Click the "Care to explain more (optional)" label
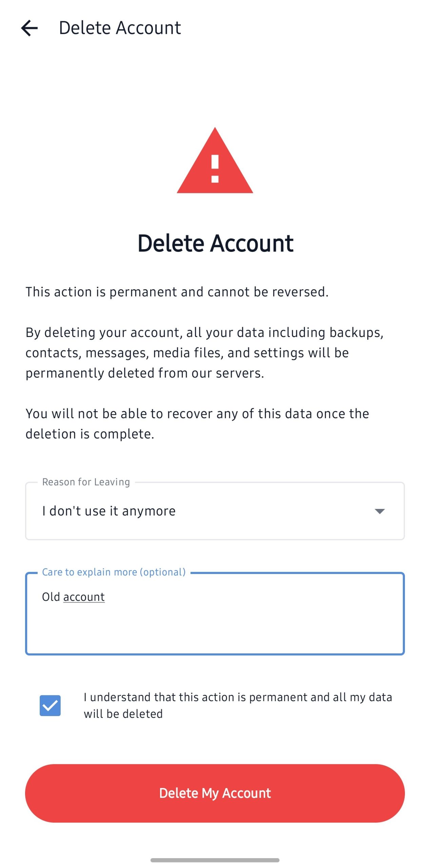 coord(114,572)
